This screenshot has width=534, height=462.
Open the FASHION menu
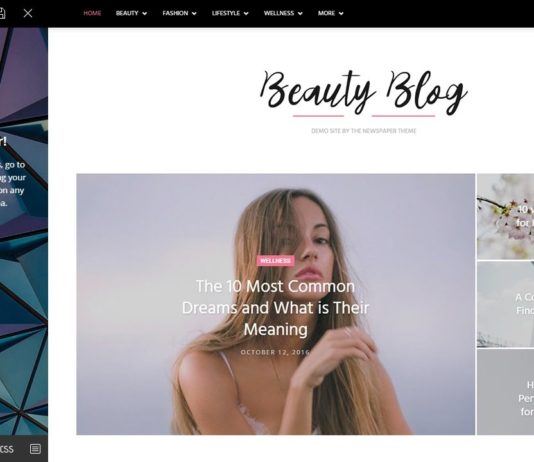click(x=175, y=13)
